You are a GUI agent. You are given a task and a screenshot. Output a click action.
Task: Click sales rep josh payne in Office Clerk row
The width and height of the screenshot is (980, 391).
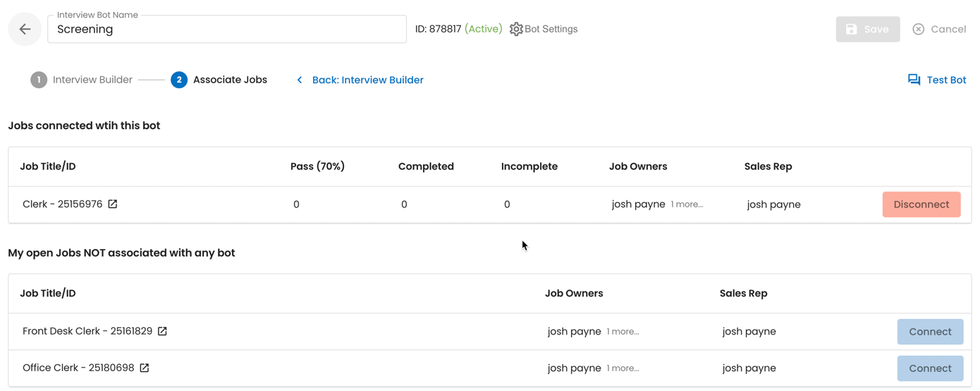(x=749, y=368)
